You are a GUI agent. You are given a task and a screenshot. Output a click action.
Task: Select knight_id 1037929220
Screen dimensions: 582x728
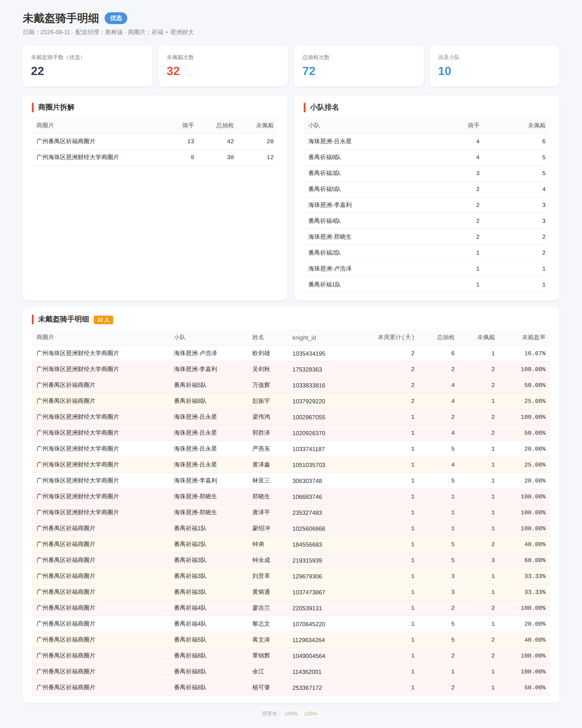309,401
